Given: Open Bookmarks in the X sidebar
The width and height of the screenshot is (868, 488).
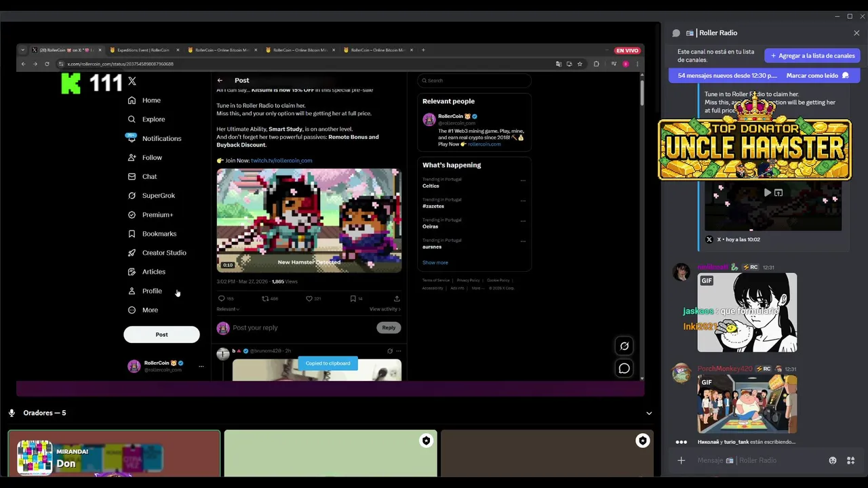Looking at the screenshot, I should (152, 234).
